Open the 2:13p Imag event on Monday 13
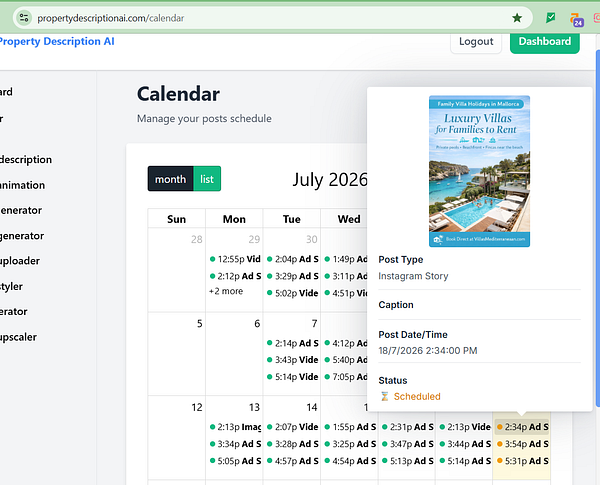600x485 pixels. pyautogui.click(x=235, y=427)
